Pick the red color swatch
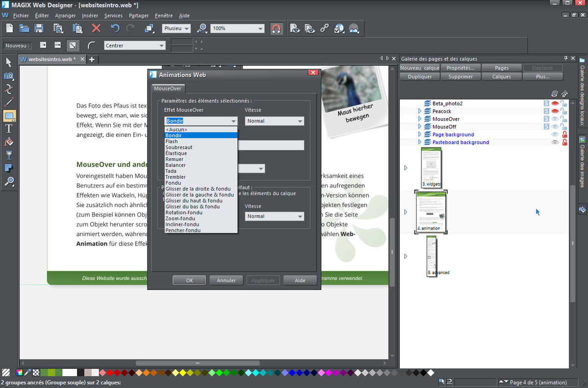This screenshot has width=588, height=388. point(110,373)
